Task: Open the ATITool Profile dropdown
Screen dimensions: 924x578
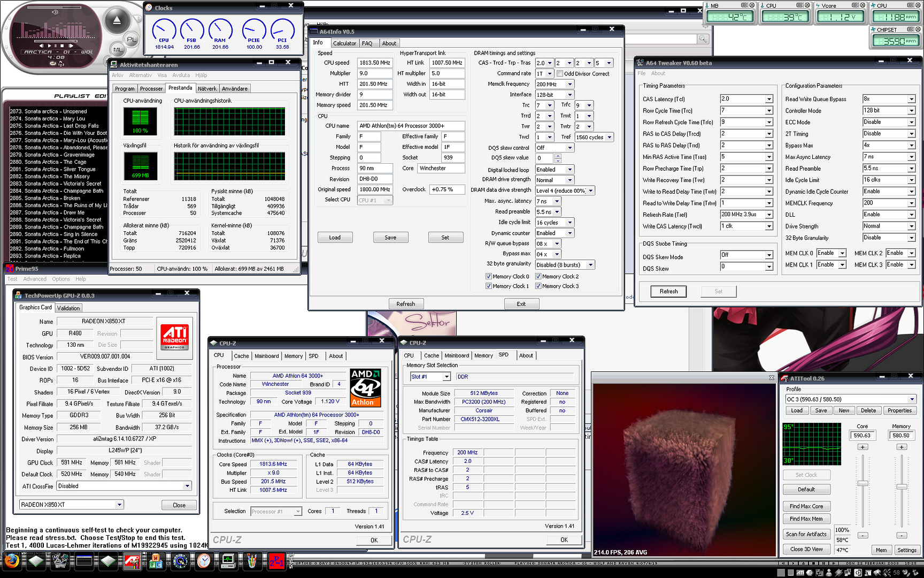Action: pos(912,399)
